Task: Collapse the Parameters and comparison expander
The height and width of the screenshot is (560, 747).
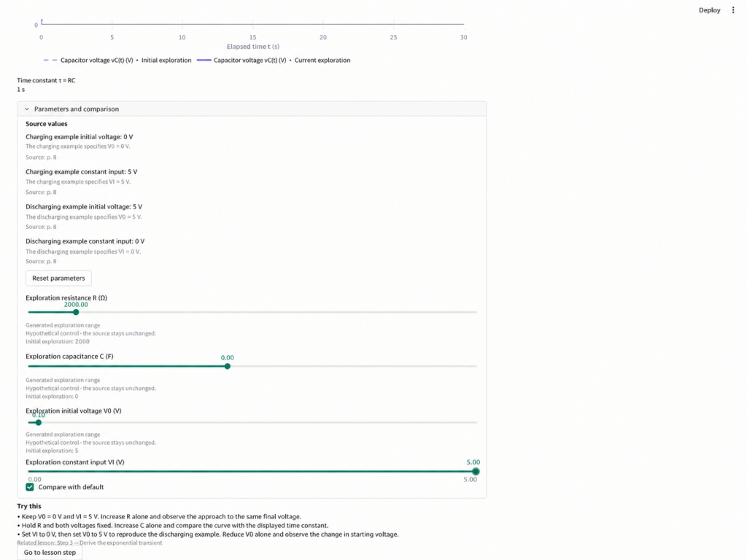Action: pyautogui.click(x=252, y=109)
